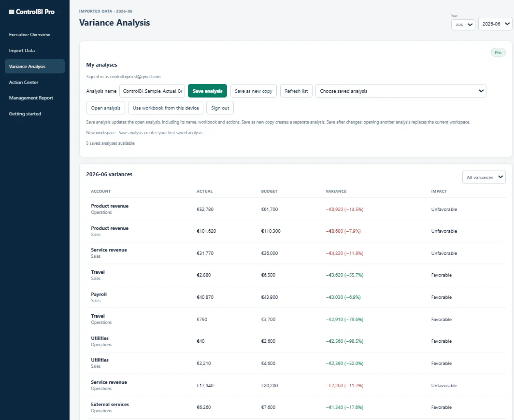The height and width of the screenshot is (420, 514).
Task: Click actual value €6,260
Action: point(203,407)
